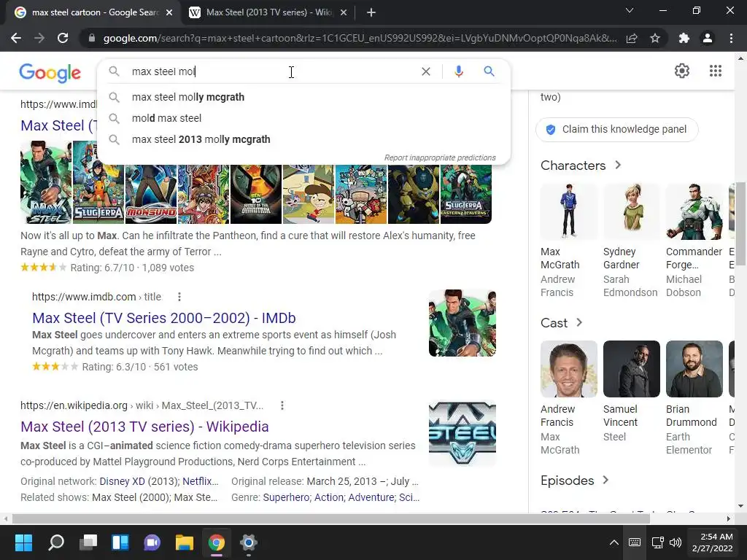Open the Settings app in the taskbar
Viewport: 747px width, 560px height.
(248, 542)
